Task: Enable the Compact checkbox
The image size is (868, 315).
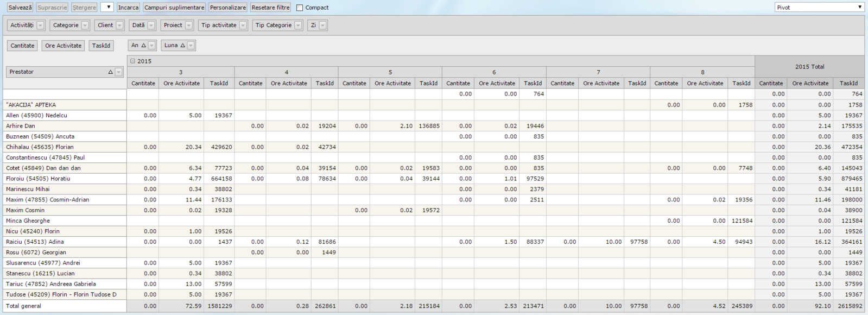Action: pyautogui.click(x=300, y=8)
